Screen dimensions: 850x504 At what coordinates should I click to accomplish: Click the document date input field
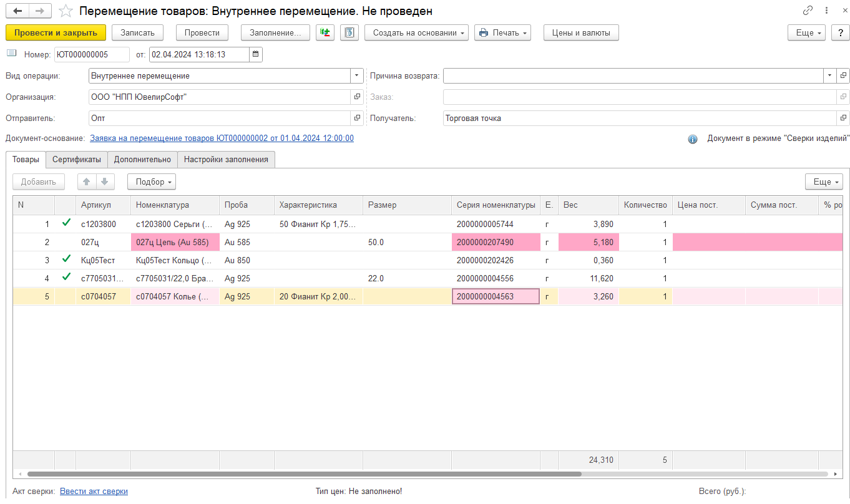point(199,54)
